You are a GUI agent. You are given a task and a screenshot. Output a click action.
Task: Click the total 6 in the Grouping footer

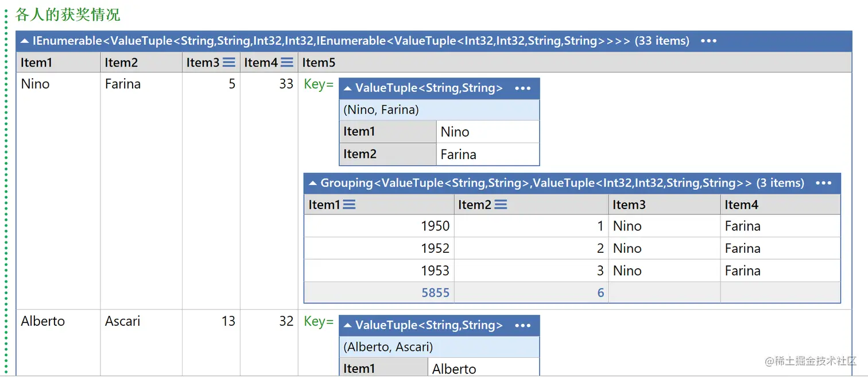coord(600,293)
